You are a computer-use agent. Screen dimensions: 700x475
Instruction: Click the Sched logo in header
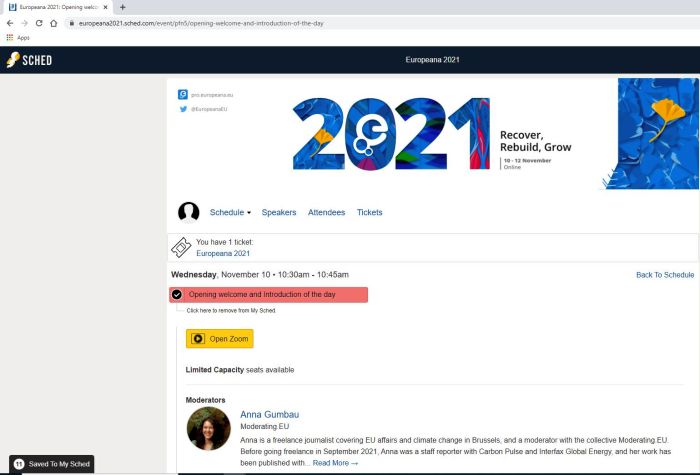tap(29, 60)
